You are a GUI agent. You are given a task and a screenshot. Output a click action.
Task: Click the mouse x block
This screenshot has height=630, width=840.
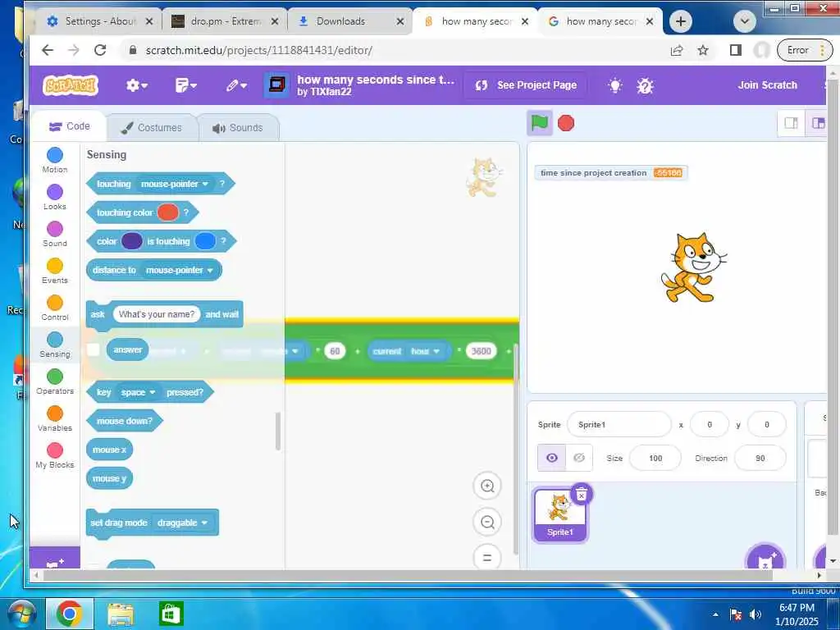tap(109, 450)
